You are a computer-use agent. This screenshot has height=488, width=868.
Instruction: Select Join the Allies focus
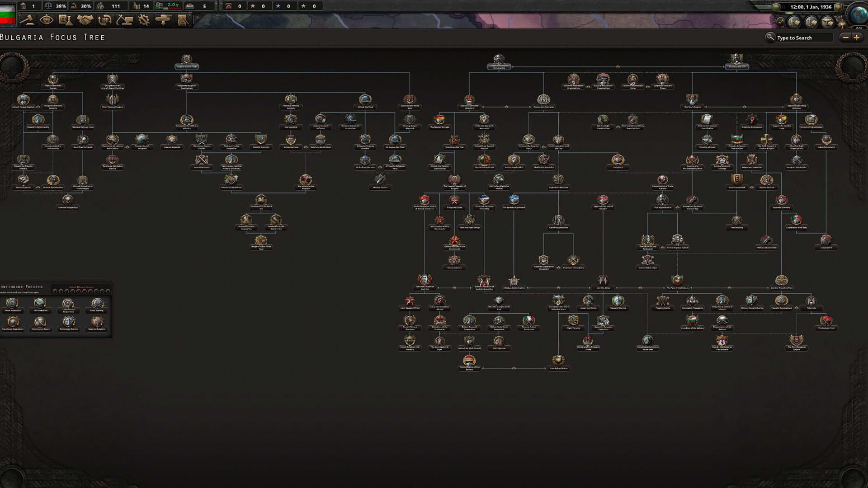coord(603,282)
